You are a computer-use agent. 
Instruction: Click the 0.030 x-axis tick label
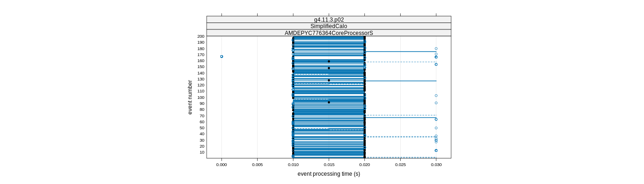coord(436,165)
